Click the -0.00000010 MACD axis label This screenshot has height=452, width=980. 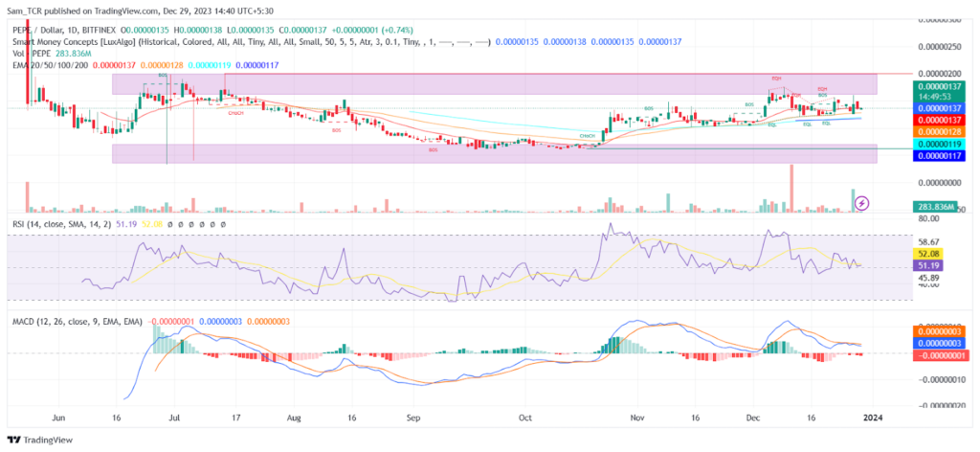pos(943,379)
